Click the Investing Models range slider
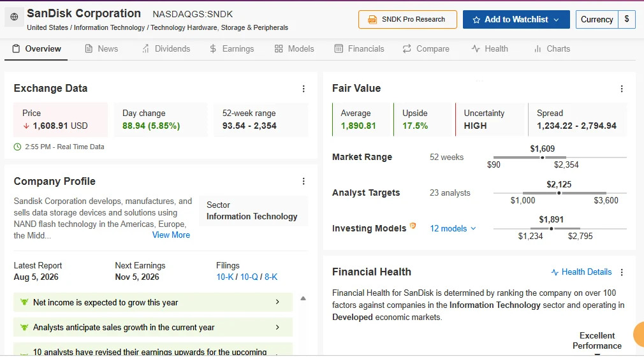 [x=560, y=228]
